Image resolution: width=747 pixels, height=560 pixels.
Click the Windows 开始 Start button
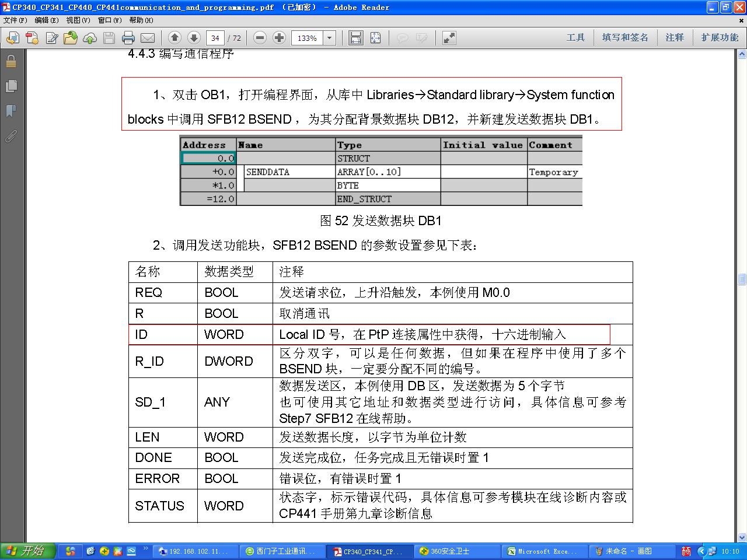click(x=27, y=551)
